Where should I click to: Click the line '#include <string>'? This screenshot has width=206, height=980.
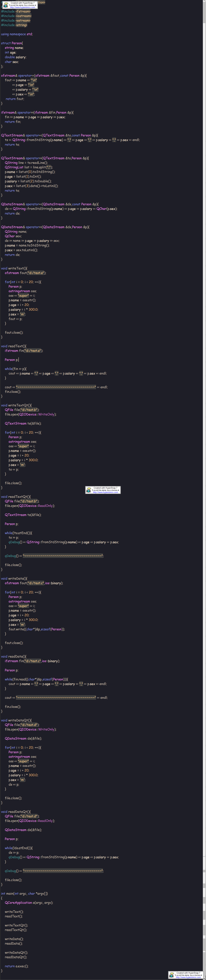coord(14,25)
